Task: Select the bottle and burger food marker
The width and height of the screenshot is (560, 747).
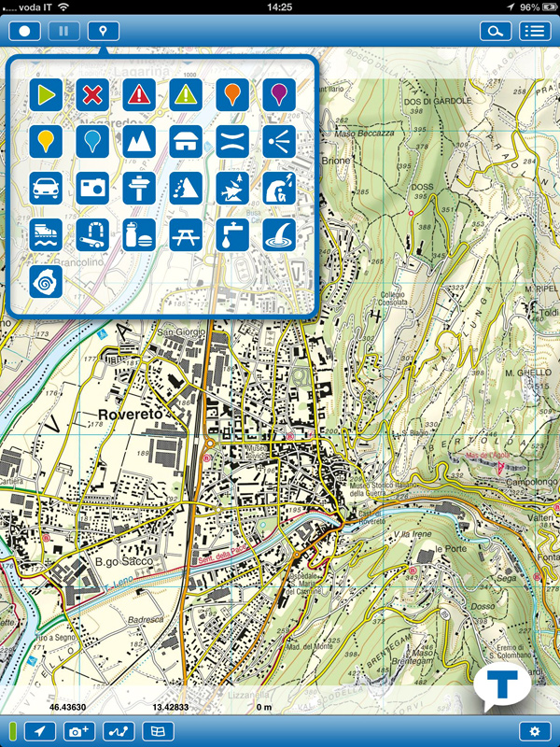Action: point(139,235)
